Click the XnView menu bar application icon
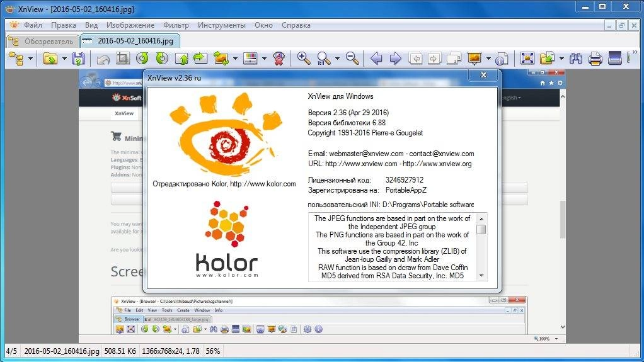The height and width of the screenshot is (362, 644). [14, 25]
